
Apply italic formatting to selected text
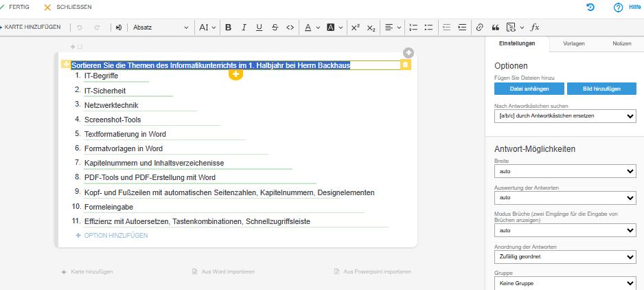[244, 27]
